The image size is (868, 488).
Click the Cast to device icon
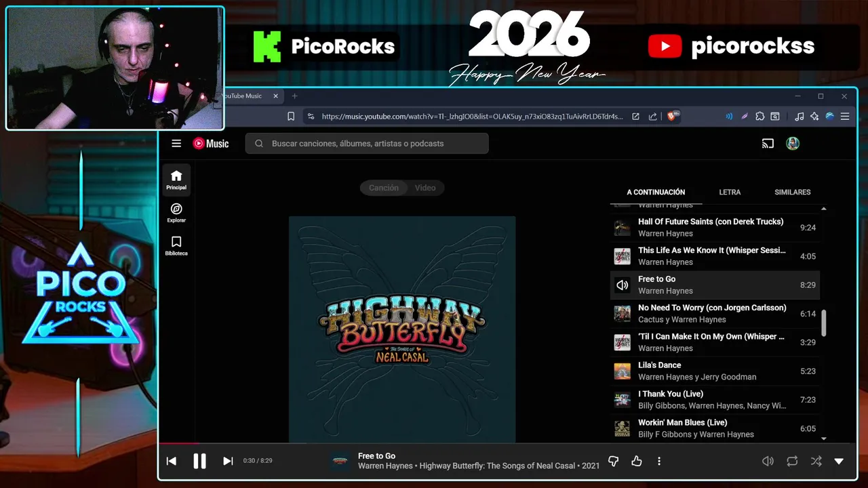tap(768, 144)
